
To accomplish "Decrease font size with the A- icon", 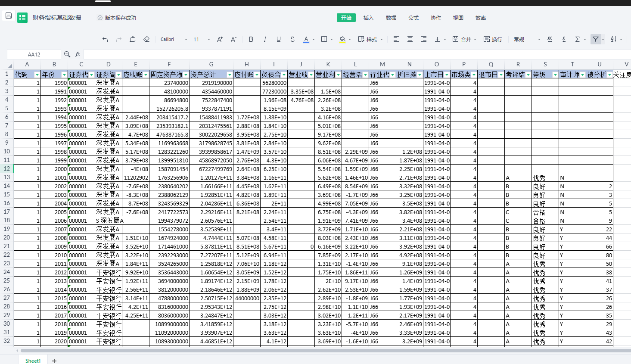I will 233,39.
